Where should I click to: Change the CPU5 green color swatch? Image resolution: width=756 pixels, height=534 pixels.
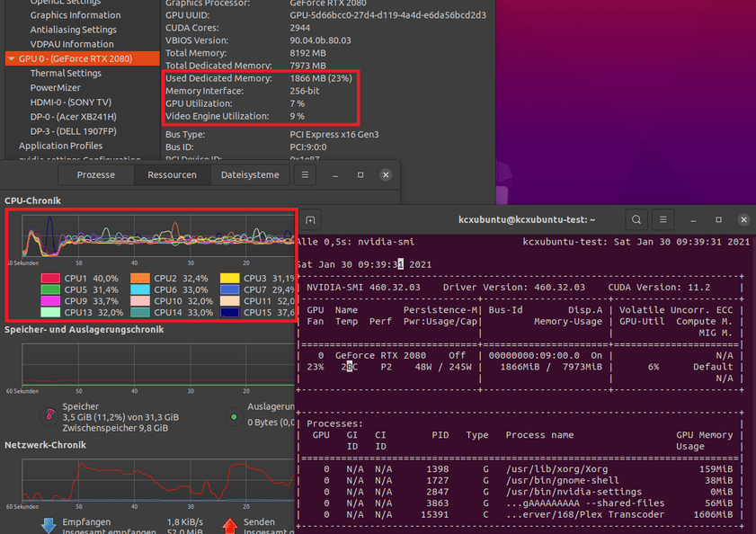50,289
